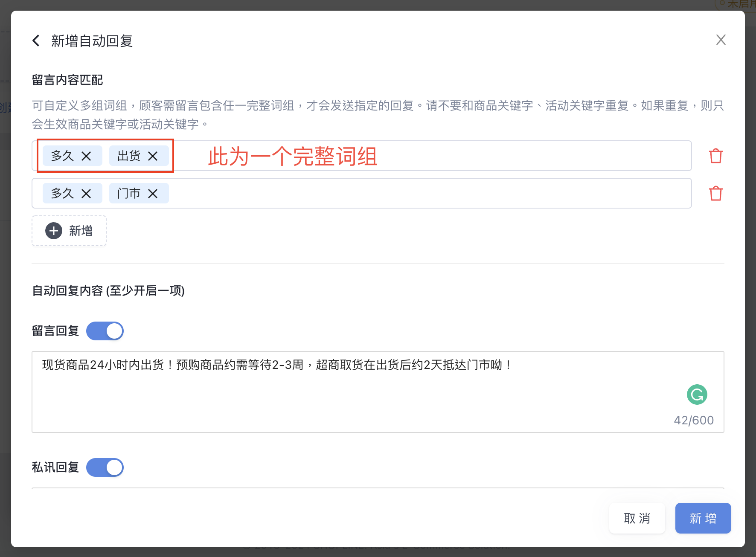Viewport: 756px width, 557px height.
Task: Add a new keyword group via 新增 plus
Action: click(69, 231)
